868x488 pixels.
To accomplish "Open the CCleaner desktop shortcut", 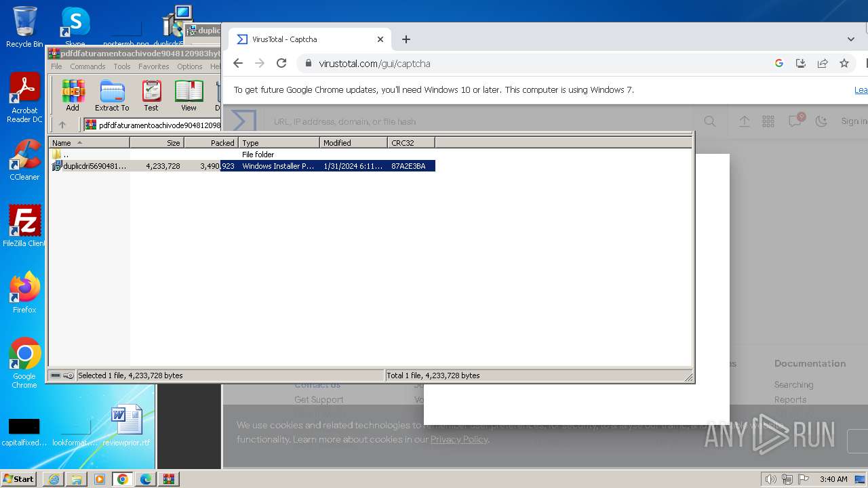I will pos(24,160).
